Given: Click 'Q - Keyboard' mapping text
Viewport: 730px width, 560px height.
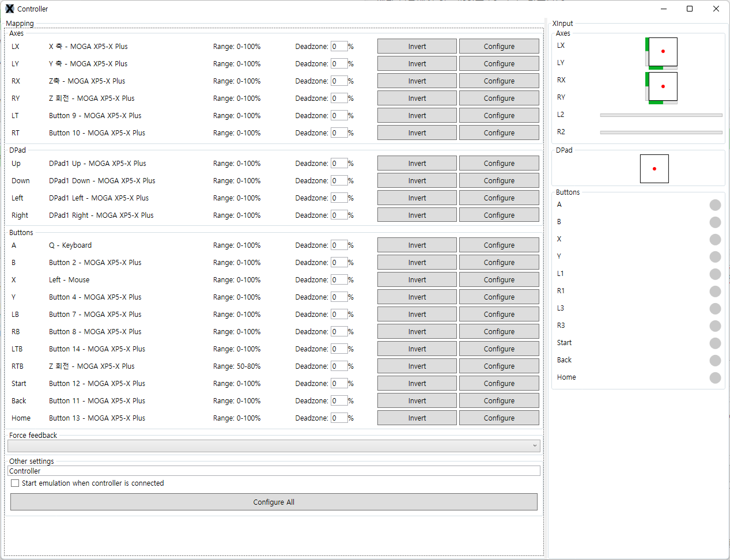Looking at the screenshot, I should tap(70, 245).
